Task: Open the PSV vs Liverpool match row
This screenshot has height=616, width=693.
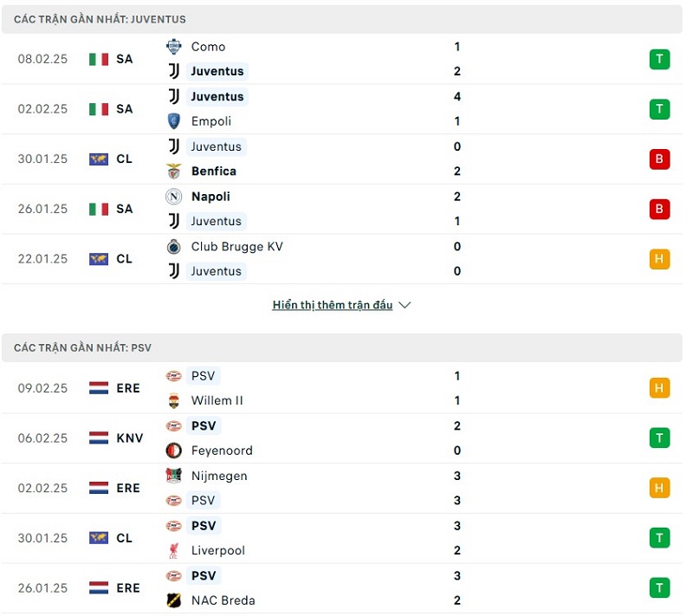Action: [346, 538]
